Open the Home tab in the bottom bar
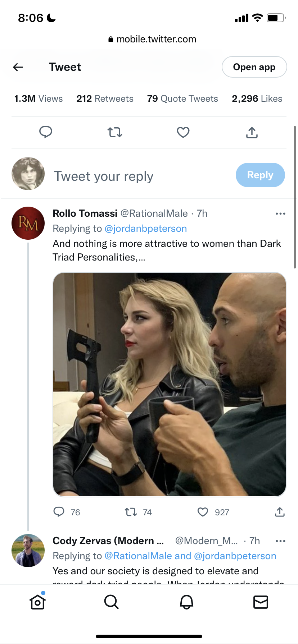Viewport: 298px width, 644px height. tap(37, 602)
